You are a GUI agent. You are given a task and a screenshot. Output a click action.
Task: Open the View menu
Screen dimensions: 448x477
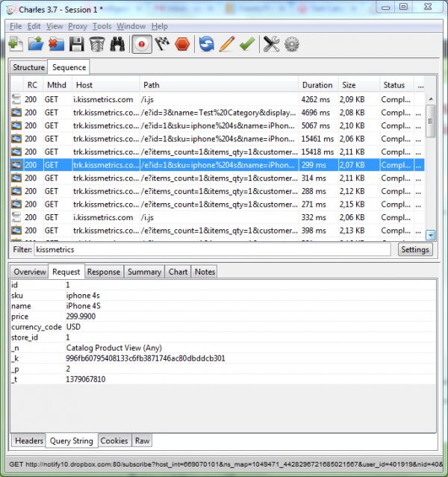pyautogui.click(x=55, y=26)
